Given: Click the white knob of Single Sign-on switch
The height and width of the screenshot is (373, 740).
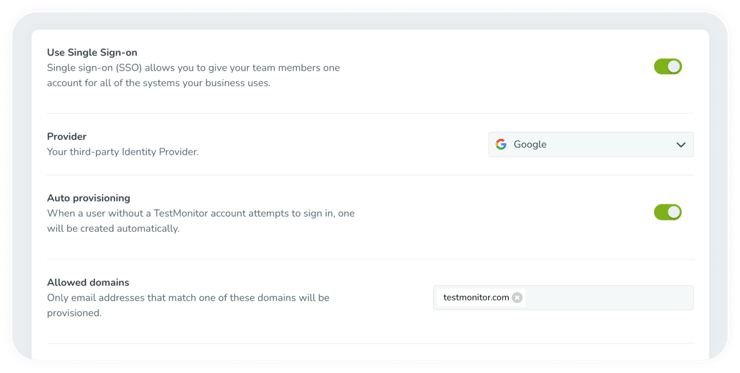Looking at the screenshot, I should click(x=674, y=67).
